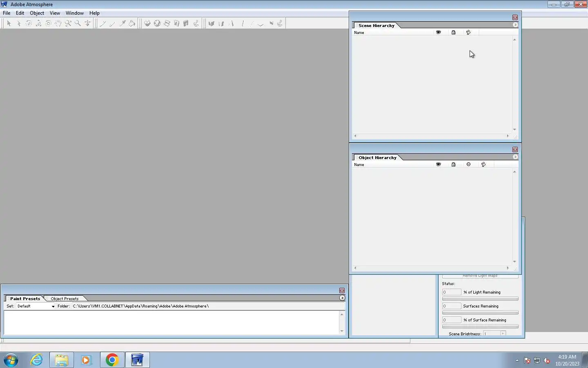Viewport: 588px width, 368px height.
Task: Click Paint Presets list scroll down arrow
Action: coord(342,331)
